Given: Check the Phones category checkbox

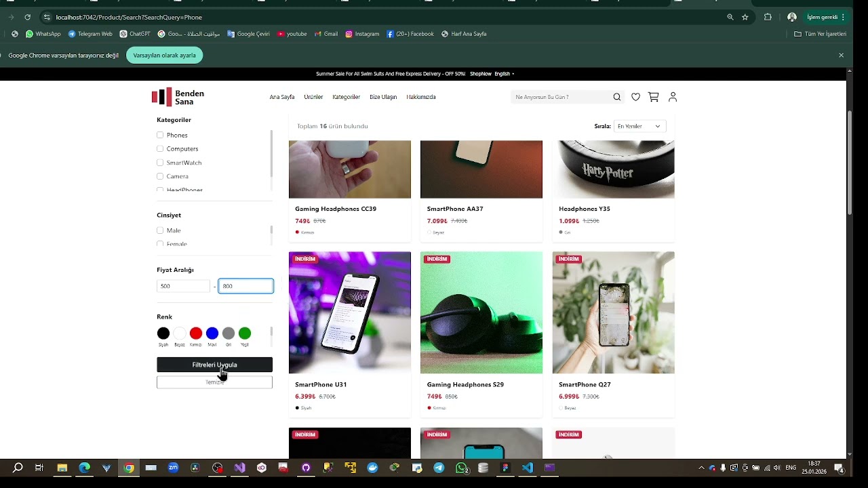Looking at the screenshot, I should point(160,135).
